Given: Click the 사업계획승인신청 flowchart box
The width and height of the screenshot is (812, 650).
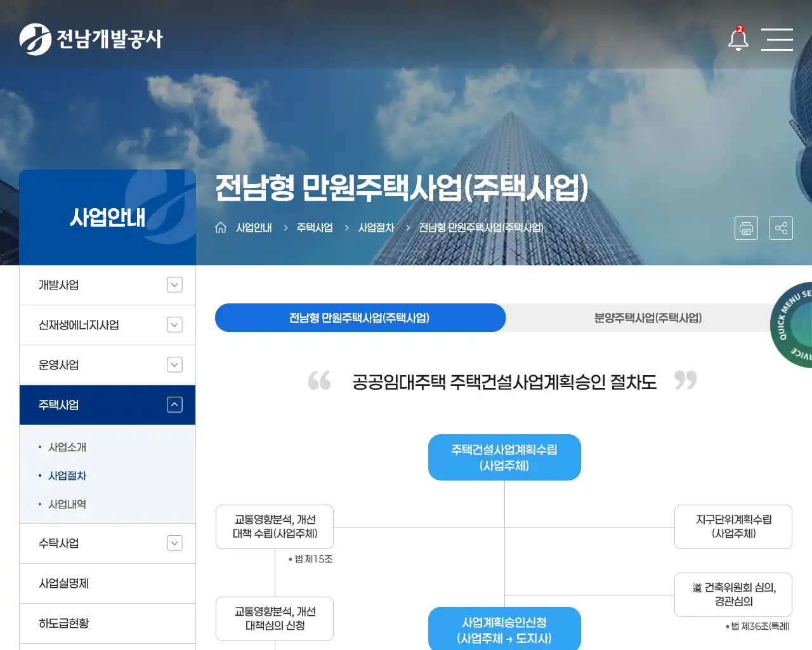Looking at the screenshot, I should click(504, 629).
